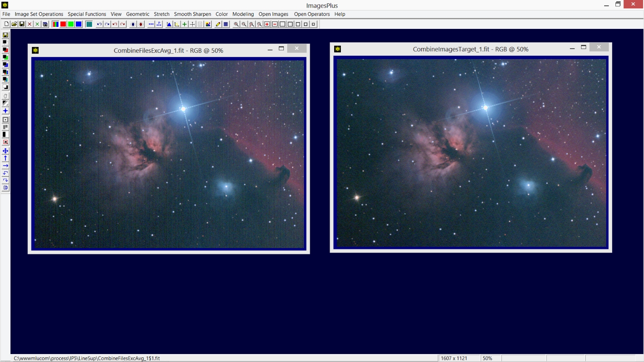
Task: Click the green plus icon
Action: [x=184, y=24]
